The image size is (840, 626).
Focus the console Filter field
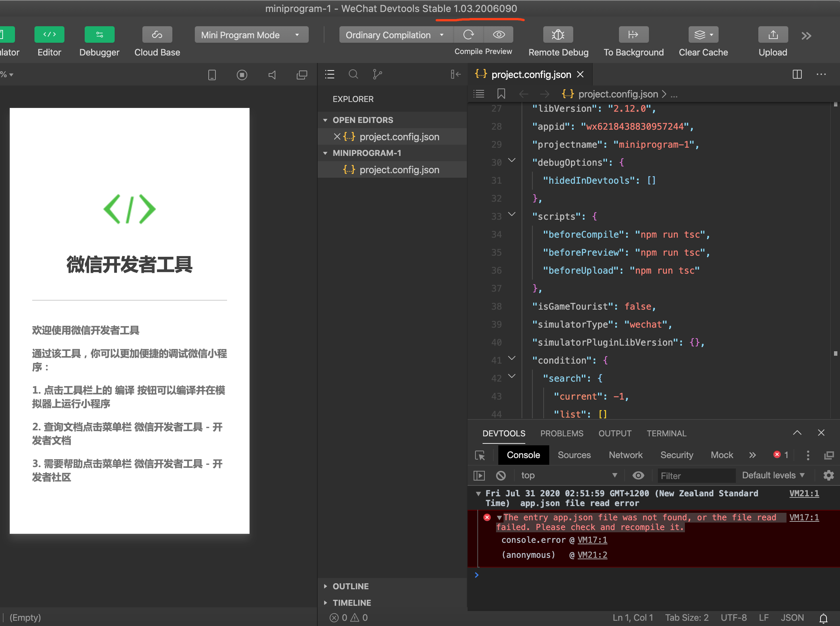[x=696, y=476]
